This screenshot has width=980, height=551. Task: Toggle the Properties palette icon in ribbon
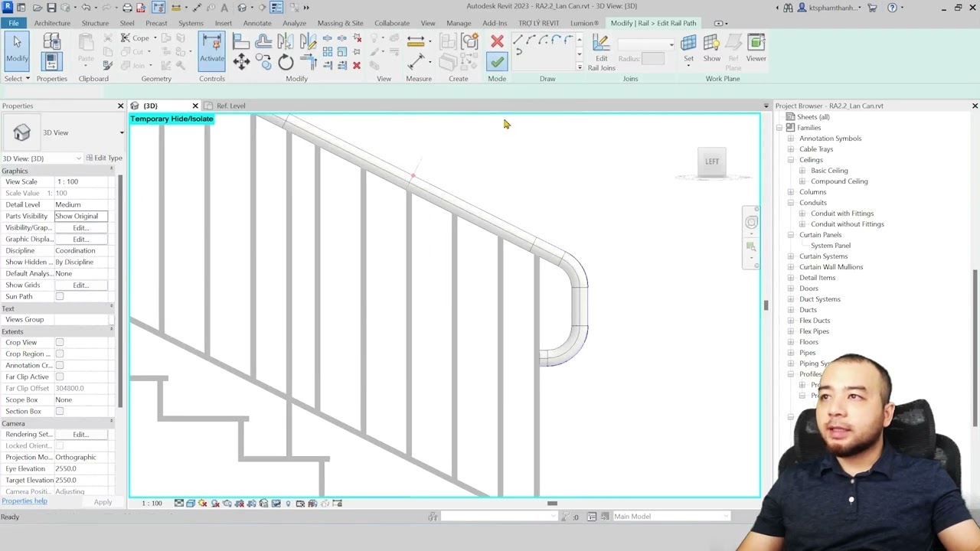click(52, 61)
